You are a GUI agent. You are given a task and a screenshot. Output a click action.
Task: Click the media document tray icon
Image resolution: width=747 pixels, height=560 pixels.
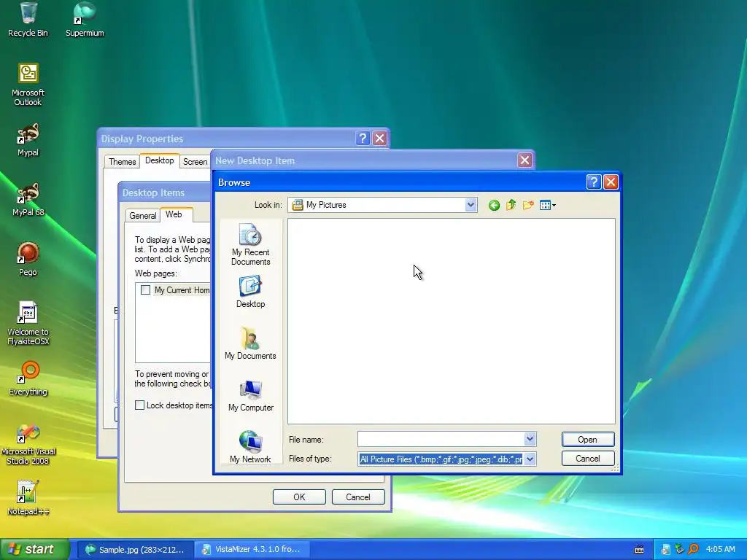tap(665, 550)
